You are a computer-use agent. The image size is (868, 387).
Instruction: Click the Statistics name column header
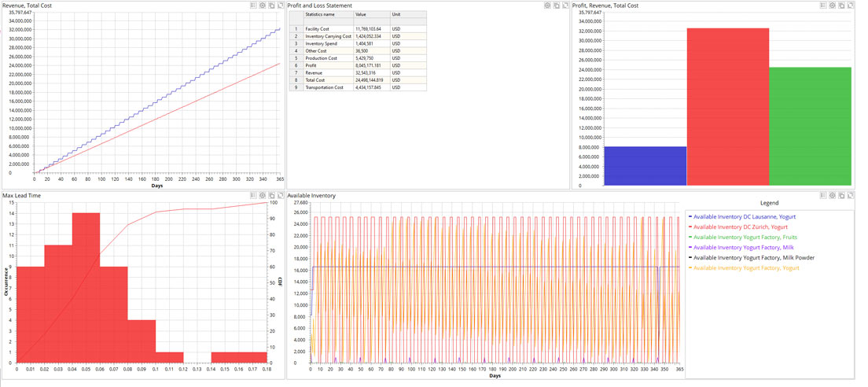(319, 15)
